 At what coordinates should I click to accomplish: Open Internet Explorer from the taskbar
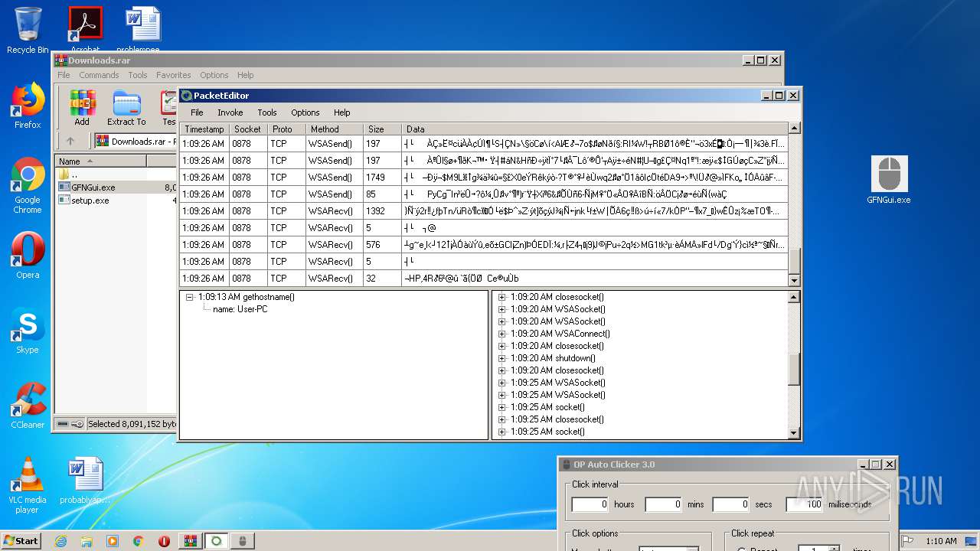60,541
